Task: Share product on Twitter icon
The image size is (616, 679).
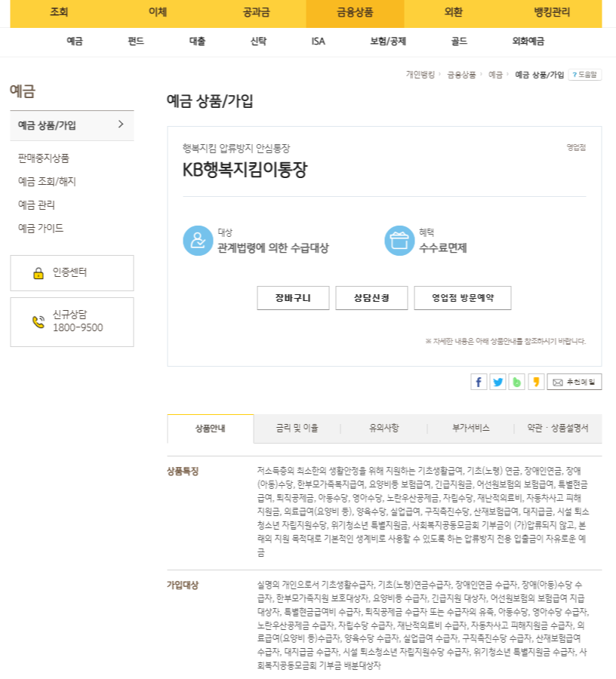Action: pos(497,382)
